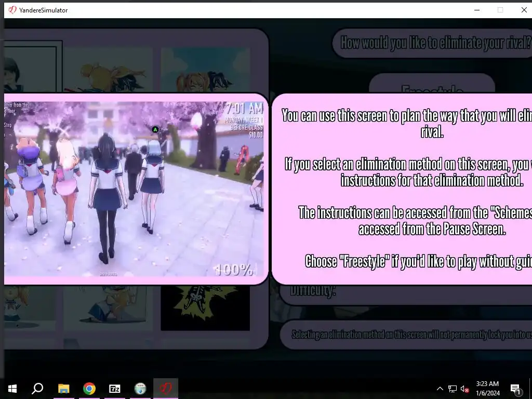Minimize the YandereSimulator window

click(477, 10)
